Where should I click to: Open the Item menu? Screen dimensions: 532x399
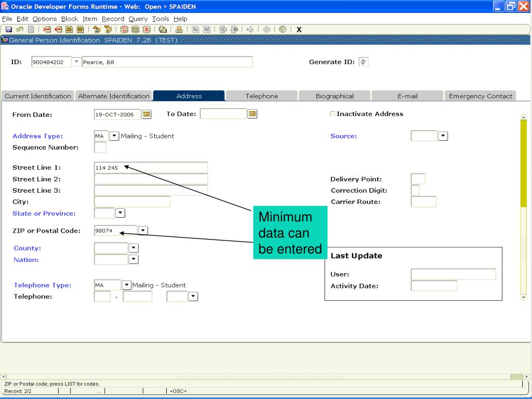coord(90,19)
